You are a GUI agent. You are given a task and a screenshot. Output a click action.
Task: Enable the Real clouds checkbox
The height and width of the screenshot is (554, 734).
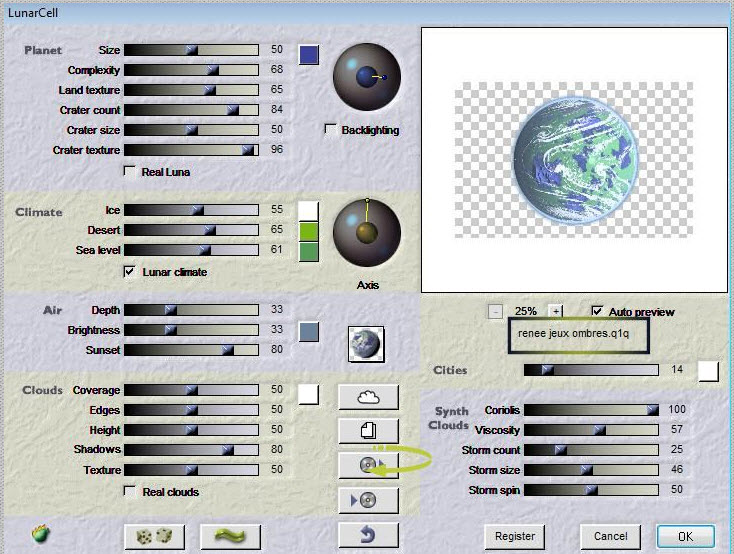tap(129, 491)
